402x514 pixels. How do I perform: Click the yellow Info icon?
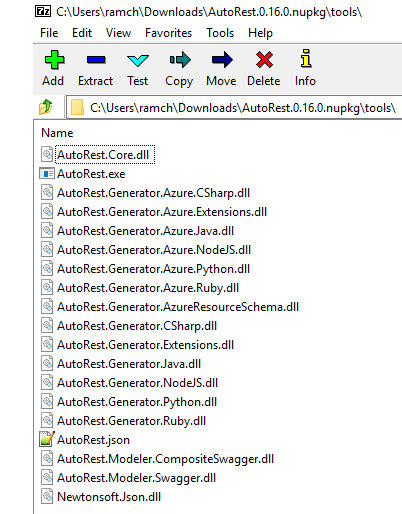tap(306, 58)
